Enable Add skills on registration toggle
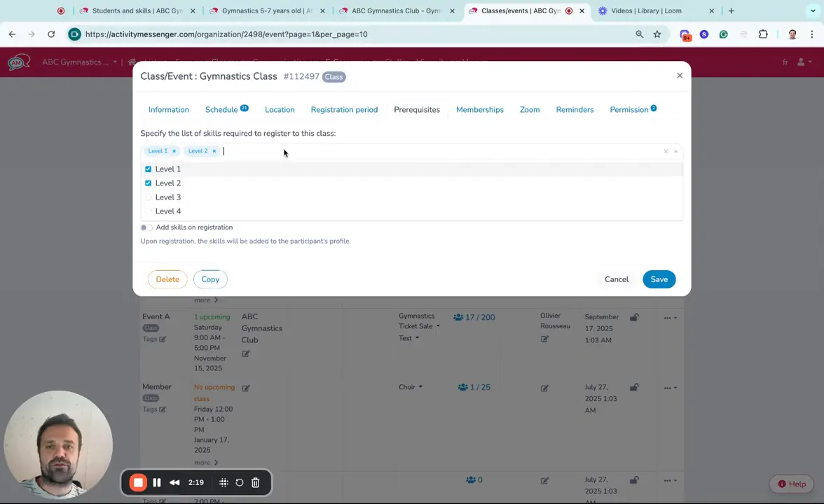Screen dimensions: 824x504 coord(145,227)
